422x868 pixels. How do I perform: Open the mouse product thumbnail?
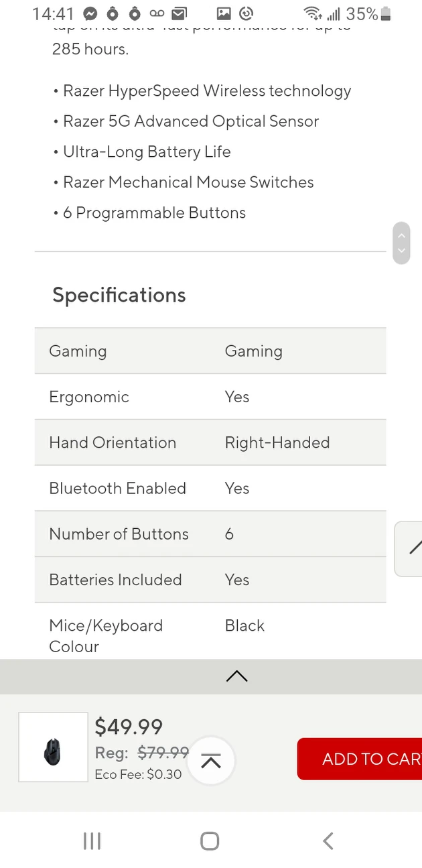tap(53, 747)
